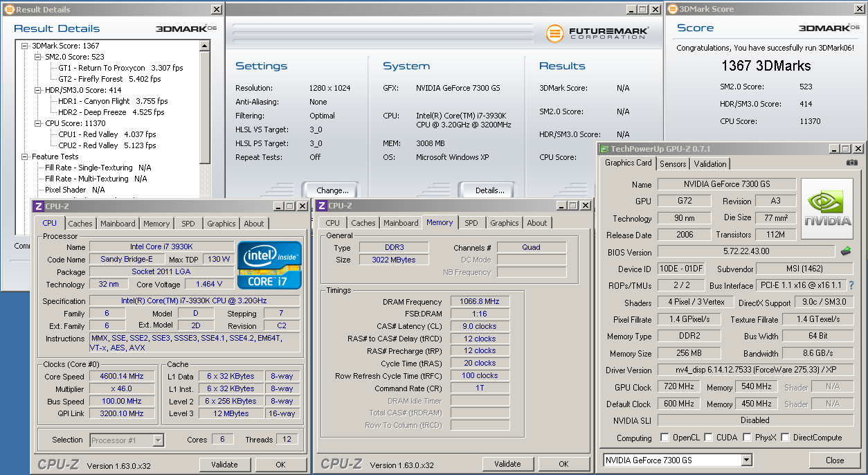Enable the DirectCompute checkbox
Image resolution: width=868 pixels, height=475 pixels.
pos(784,438)
